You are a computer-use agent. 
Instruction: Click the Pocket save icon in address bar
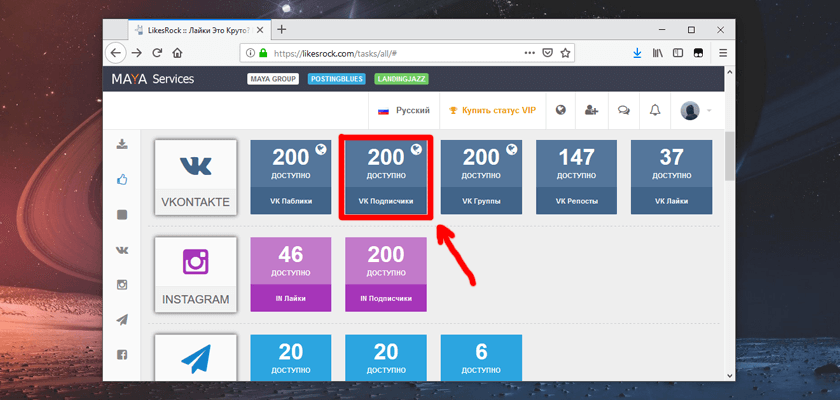548,53
